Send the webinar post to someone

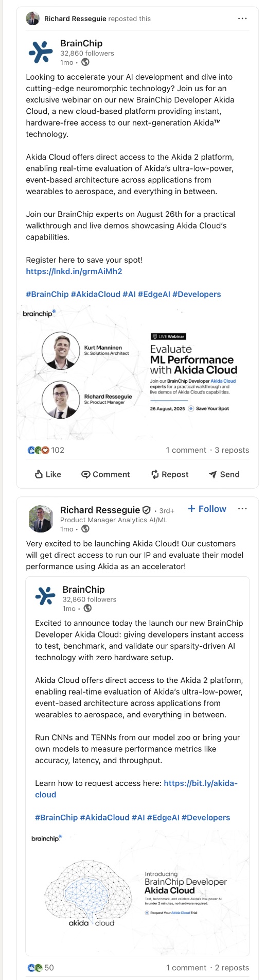pos(224,474)
